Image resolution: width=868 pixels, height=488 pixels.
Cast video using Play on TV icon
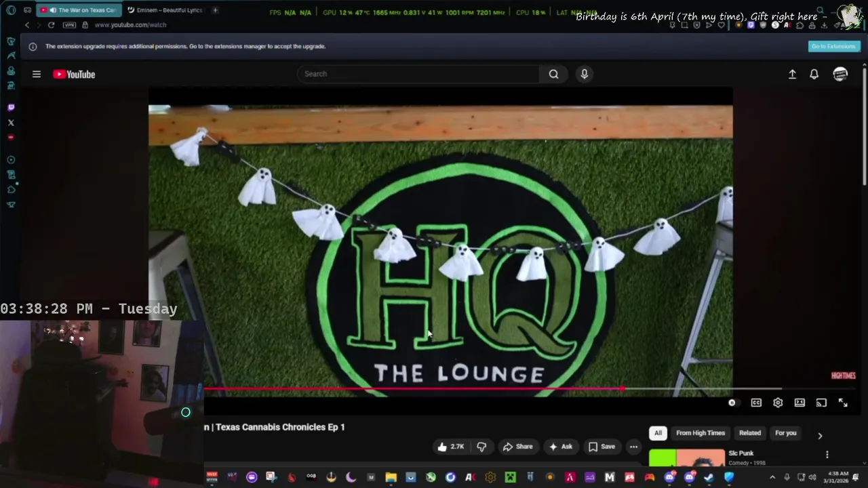tap(821, 403)
